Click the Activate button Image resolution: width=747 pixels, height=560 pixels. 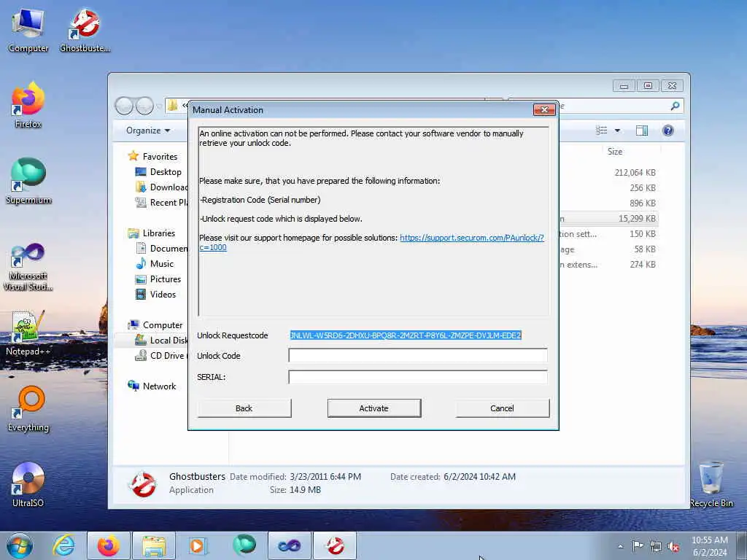[x=374, y=408]
